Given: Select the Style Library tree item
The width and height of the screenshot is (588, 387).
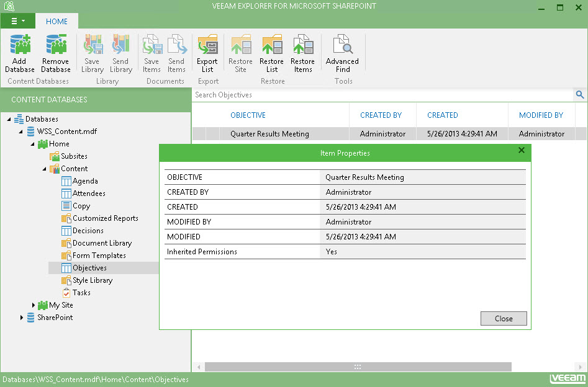Looking at the screenshot, I should [93, 280].
